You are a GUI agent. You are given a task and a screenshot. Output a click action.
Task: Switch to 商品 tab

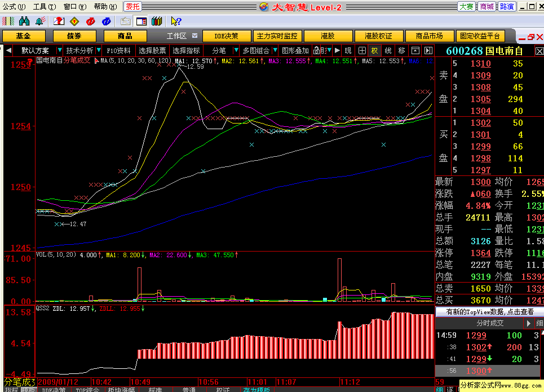click(x=125, y=36)
